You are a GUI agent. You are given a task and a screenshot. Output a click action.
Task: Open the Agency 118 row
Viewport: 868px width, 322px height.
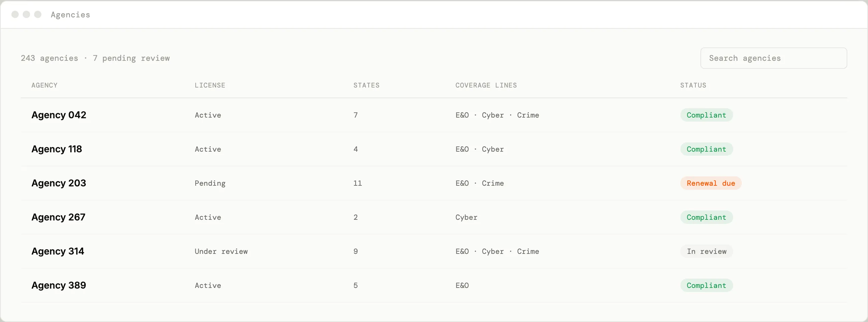[x=434, y=149]
